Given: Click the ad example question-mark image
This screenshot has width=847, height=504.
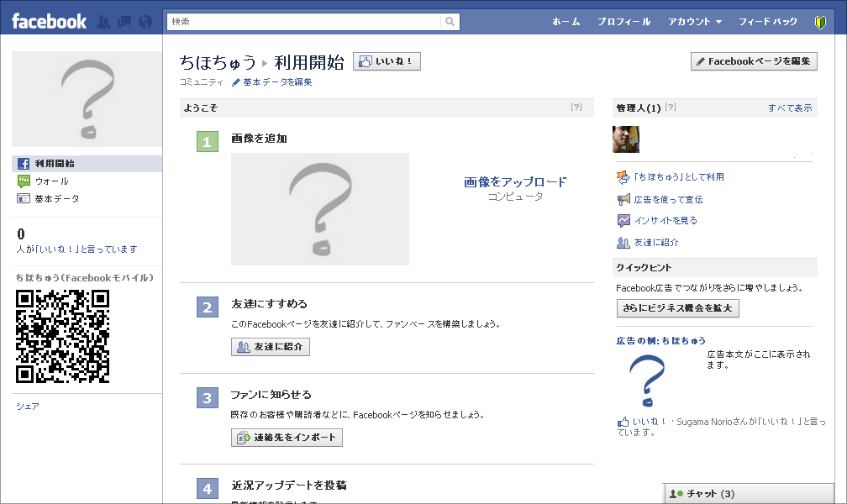Looking at the screenshot, I should tap(647, 381).
